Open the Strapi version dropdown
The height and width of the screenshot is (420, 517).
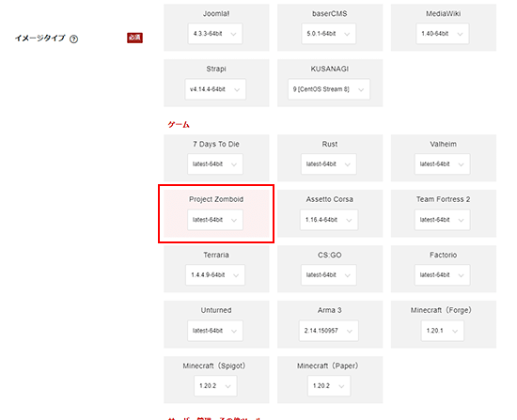point(215,89)
